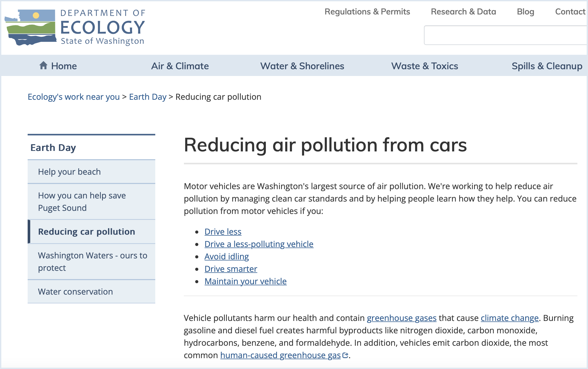588x369 pixels.
Task: Open Spills & Cleanup navigation item
Action: click(x=547, y=66)
